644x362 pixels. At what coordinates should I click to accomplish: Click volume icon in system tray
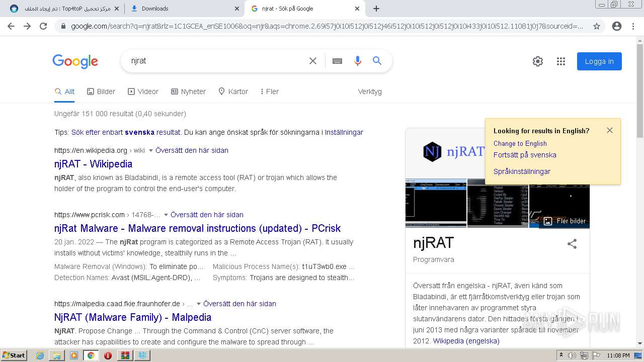(x=572, y=355)
